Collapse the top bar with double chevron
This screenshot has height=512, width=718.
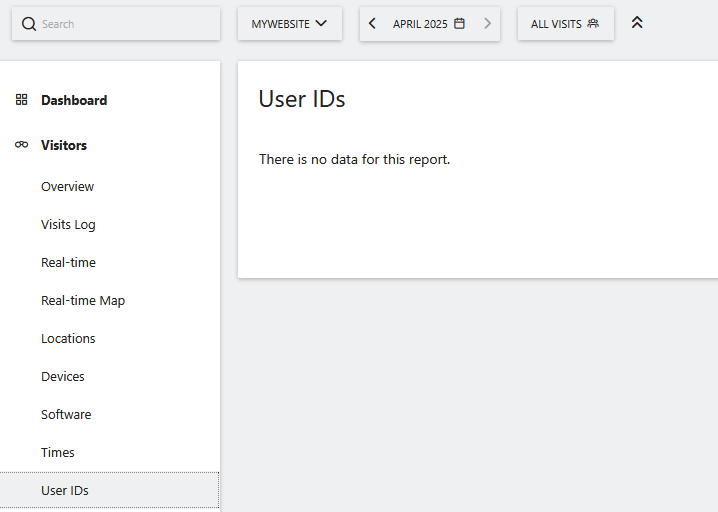tap(637, 22)
